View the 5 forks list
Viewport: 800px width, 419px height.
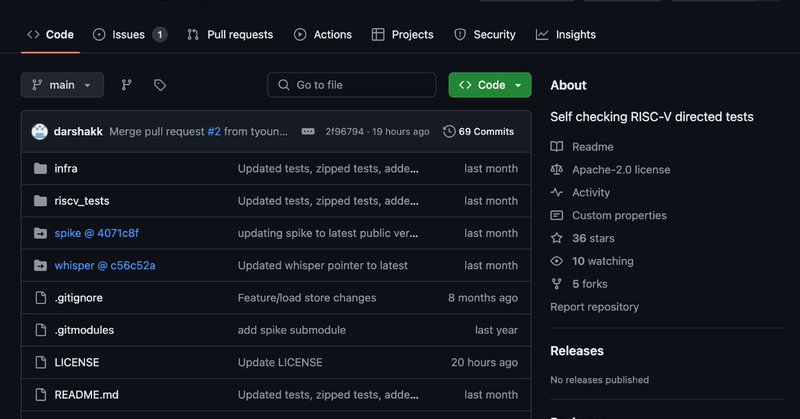(590, 284)
